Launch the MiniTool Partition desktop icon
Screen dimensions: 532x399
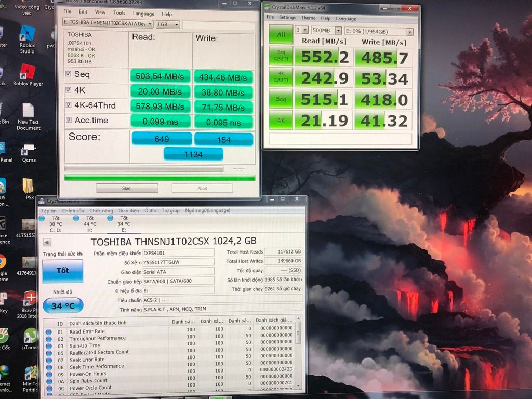(x=31, y=379)
